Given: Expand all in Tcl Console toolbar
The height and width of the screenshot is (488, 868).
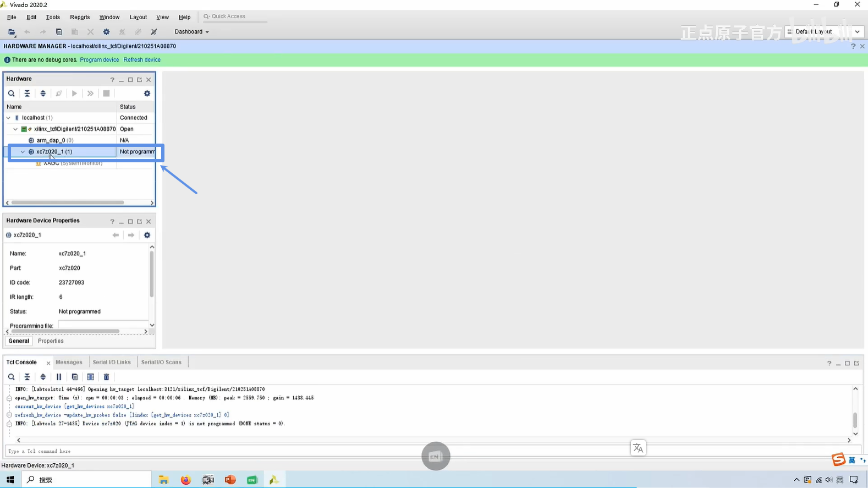Looking at the screenshot, I should tap(43, 377).
